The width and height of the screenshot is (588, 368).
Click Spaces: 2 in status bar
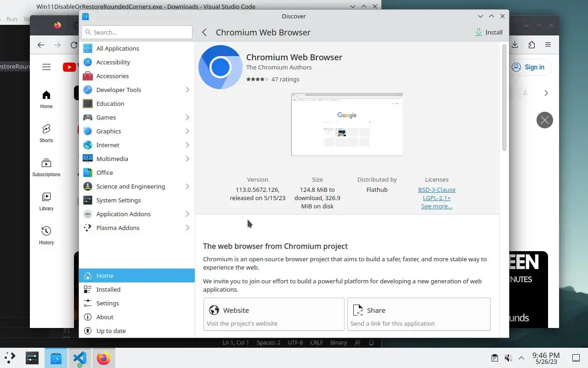[x=268, y=343]
